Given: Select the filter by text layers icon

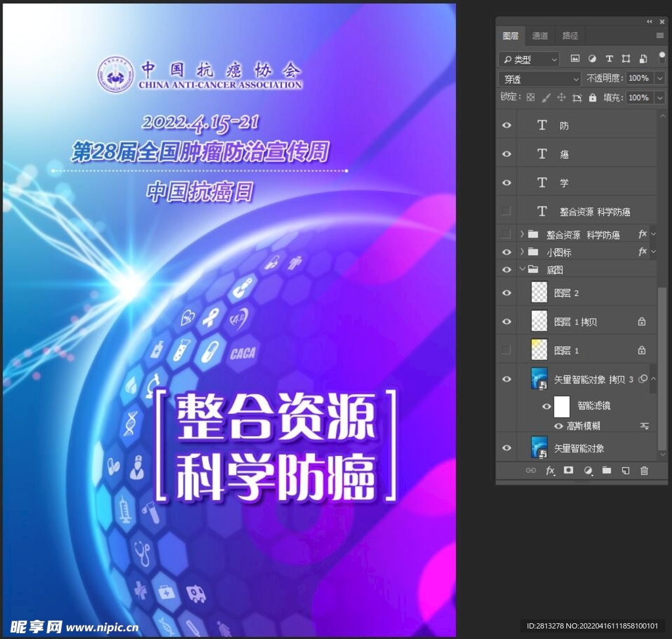Looking at the screenshot, I should (x=608, y=59).
